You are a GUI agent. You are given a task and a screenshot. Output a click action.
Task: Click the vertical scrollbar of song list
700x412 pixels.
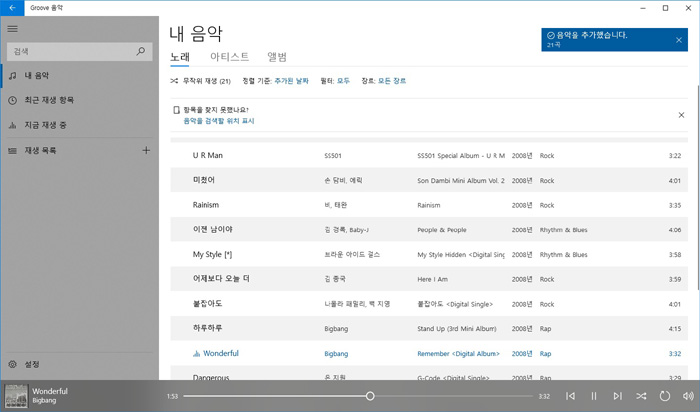pyautogui.click(x=698, y=187)
